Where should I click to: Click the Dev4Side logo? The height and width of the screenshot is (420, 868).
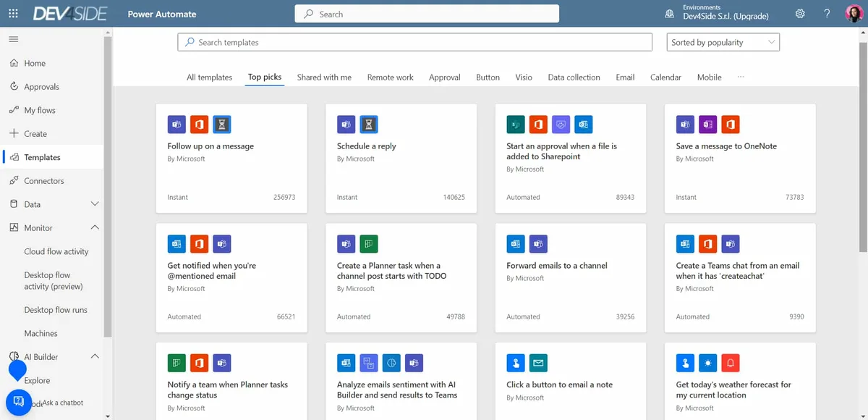[69, 14]
